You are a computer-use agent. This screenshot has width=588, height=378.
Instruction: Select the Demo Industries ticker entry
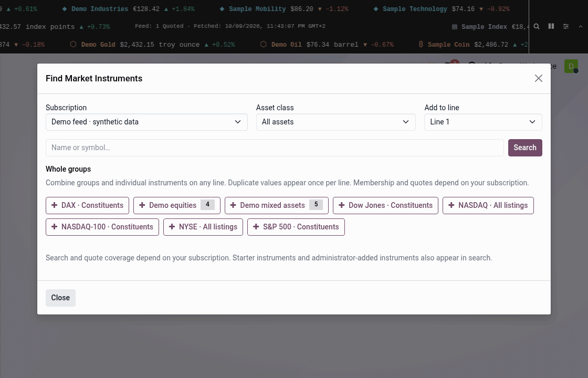coord(128,8)
